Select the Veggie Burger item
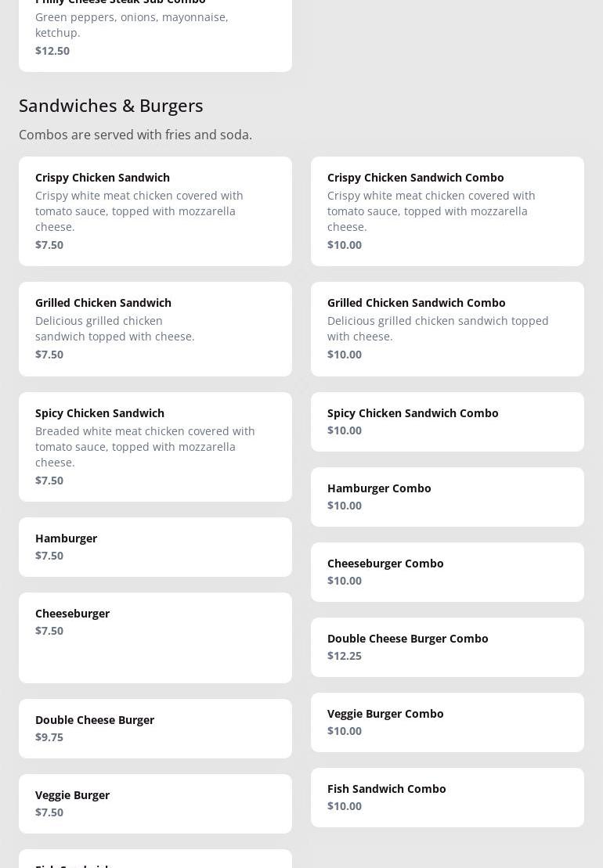Viewport: 603px width, 868px height. 155,803
